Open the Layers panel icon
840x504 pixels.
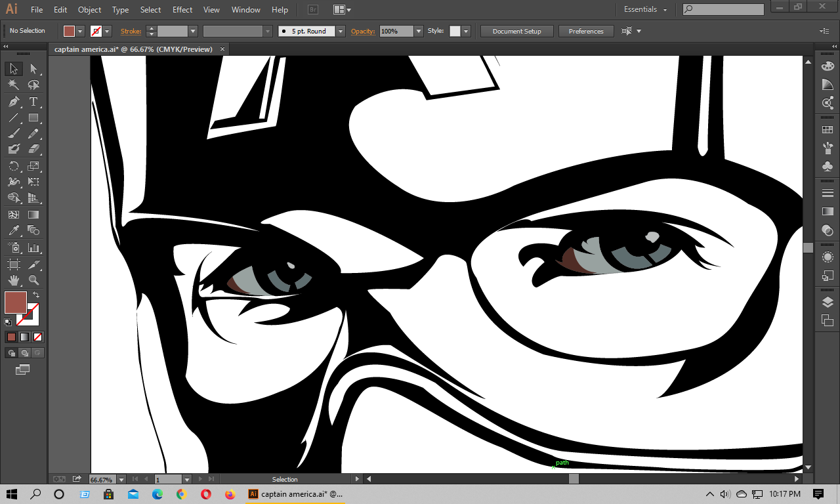pyautogui.click(x=828, y=303)
